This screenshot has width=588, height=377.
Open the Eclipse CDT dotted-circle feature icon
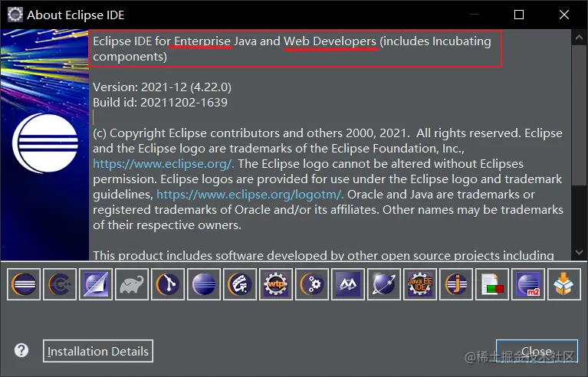tap(60, 284)
